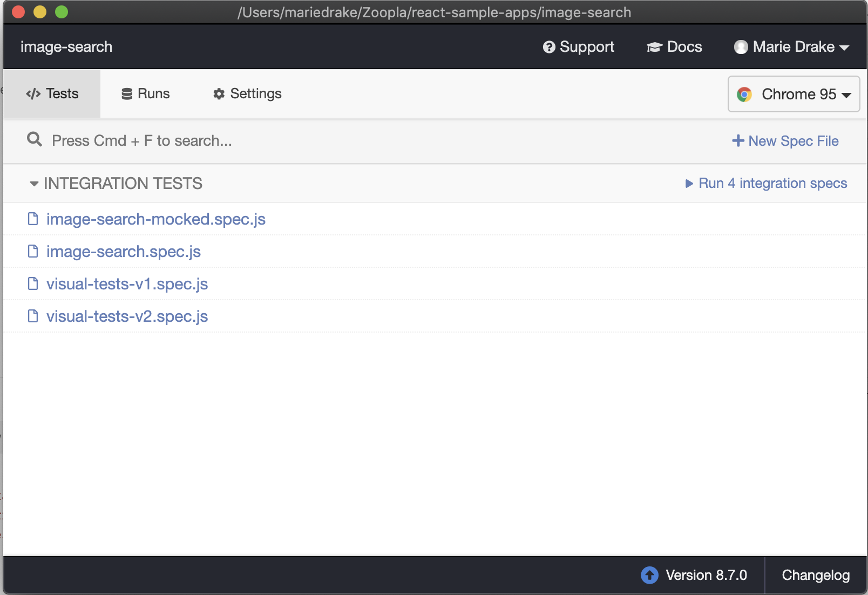Click the play icon beside Run 4 integration specs

pyautogui.click(x=689, y=184)
